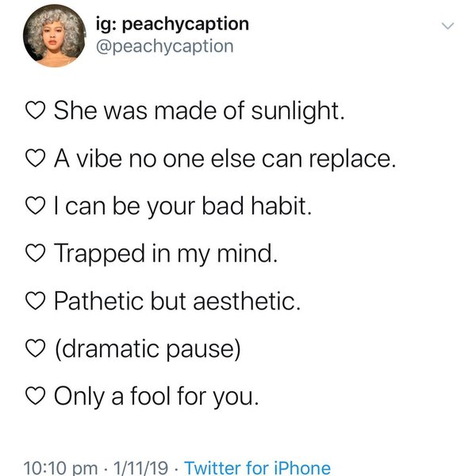Click the line 'A vibe no one else can replace.'
This screenshot has width=476, height=476.
click(x=224, y=159)
